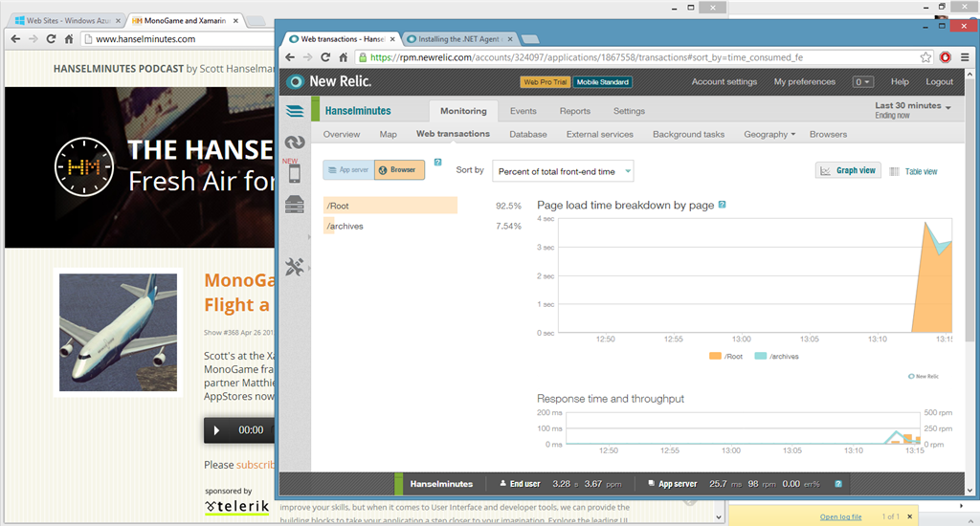Click home icon in hanselminutes window
The width and height of the screenshot is (980, 526).
coord(69,38)
